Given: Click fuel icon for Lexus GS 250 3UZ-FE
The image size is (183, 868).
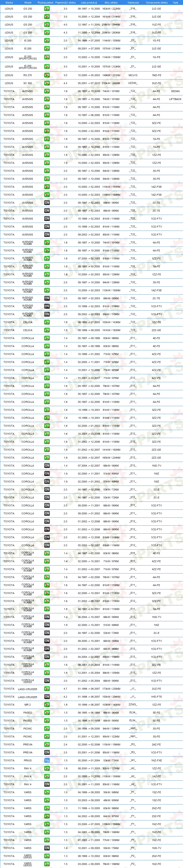Looking at the screenshot, I should pyautogui.click(x=47, y=33).
